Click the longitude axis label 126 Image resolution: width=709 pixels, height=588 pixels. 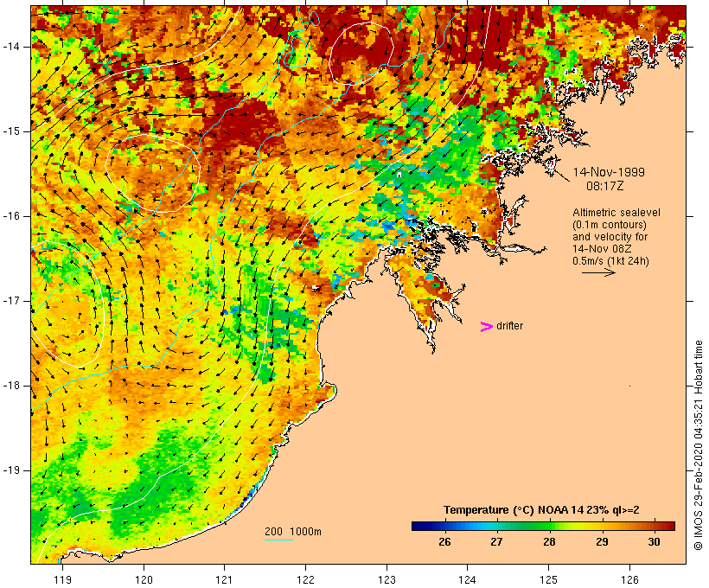click(x=629, y=580)
